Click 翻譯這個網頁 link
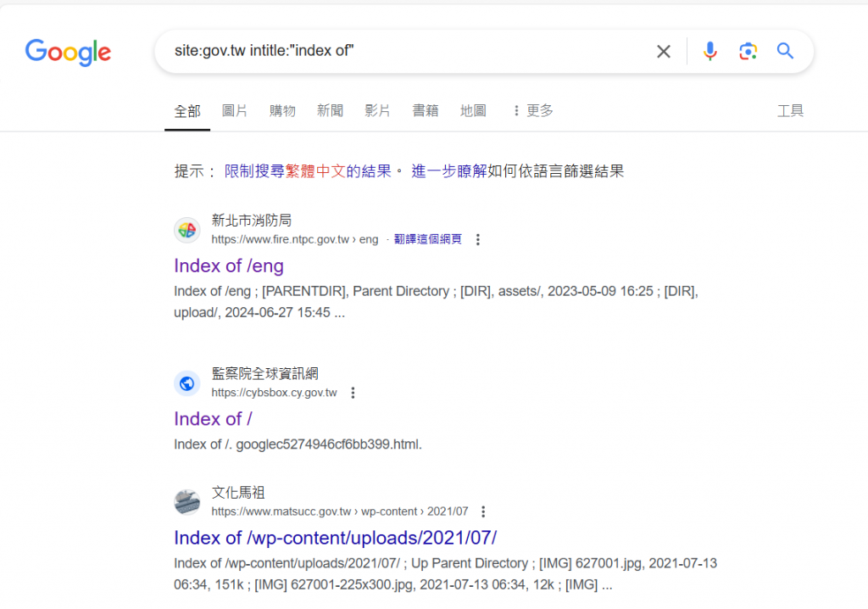The image size is (868, 609). click(427, 239)
